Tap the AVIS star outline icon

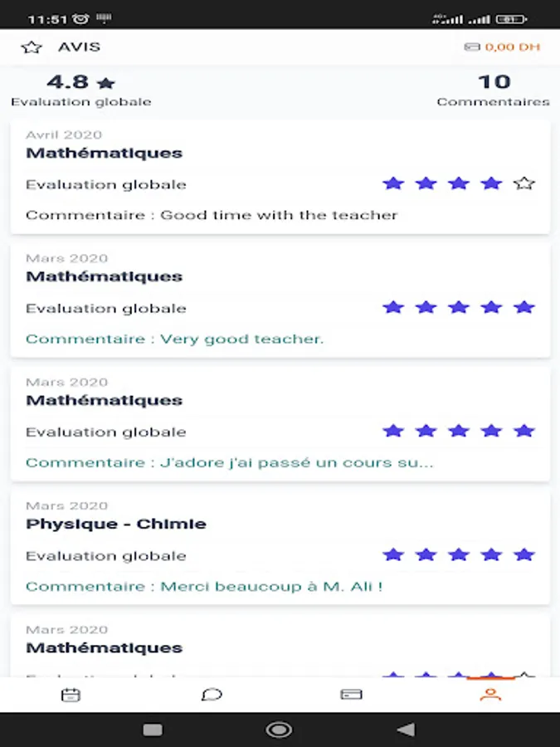32,47
